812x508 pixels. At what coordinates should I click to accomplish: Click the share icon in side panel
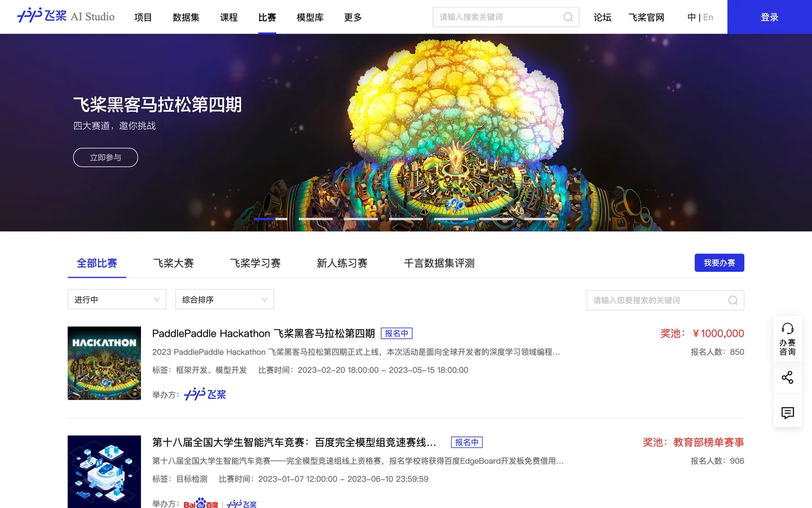click(788, 378)
